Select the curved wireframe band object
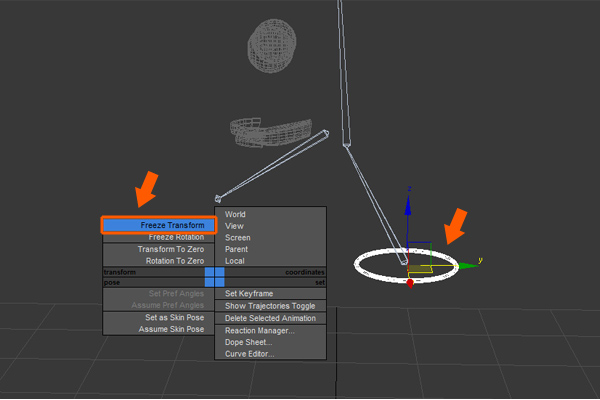 pos(271,133)
